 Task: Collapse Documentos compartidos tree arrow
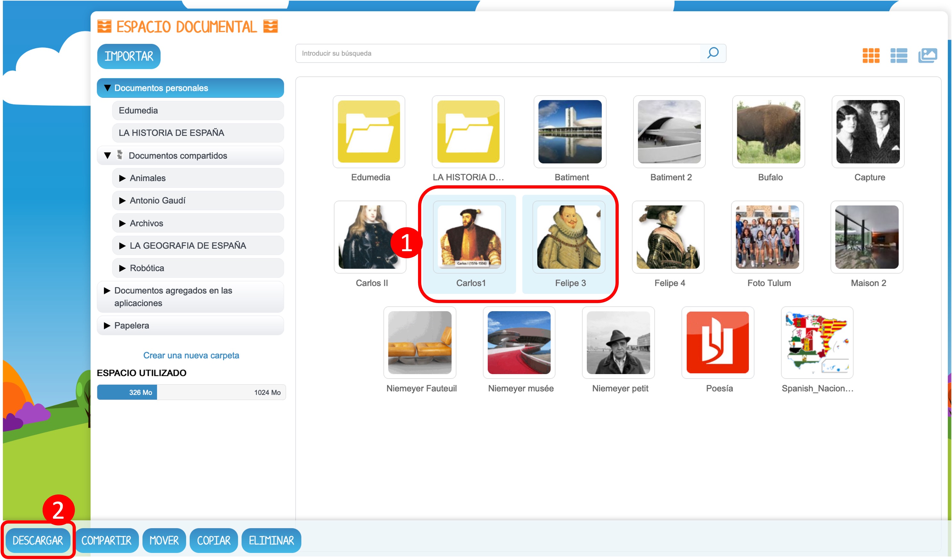click(x=107, y=156)
